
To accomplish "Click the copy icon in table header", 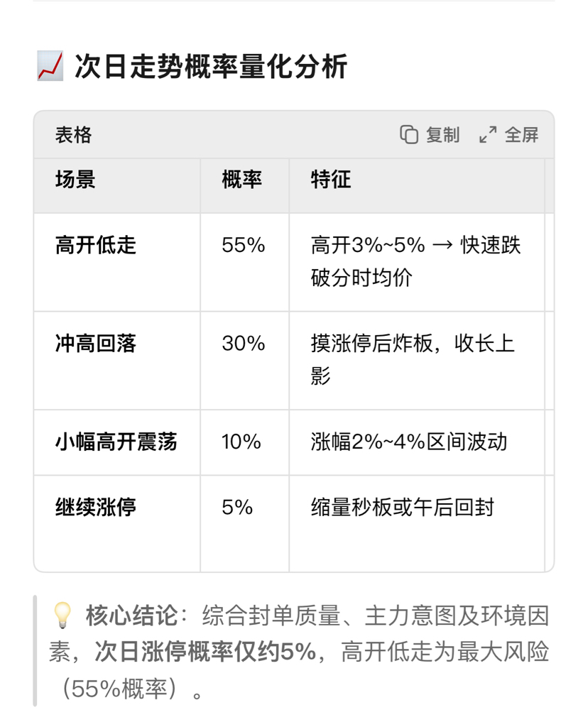I will coord(409,135).
